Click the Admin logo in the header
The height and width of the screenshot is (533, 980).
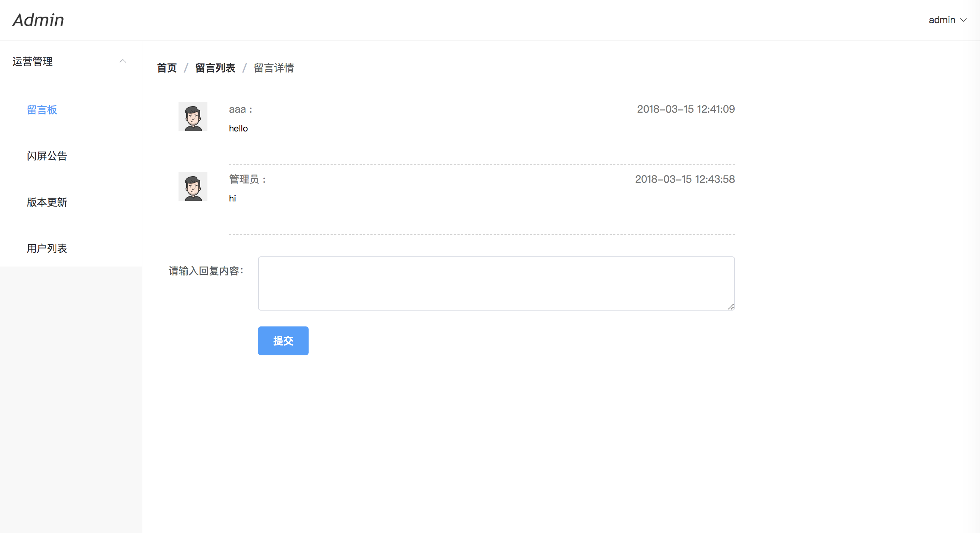point(38,20)
